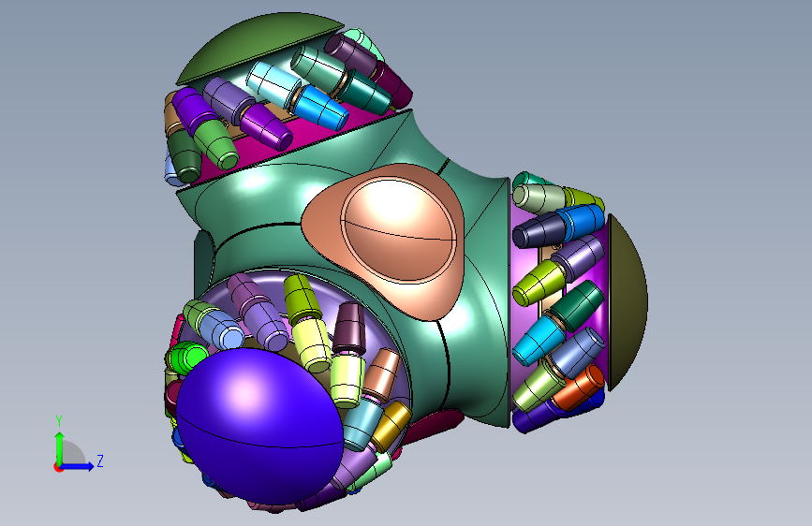Click the 'Y' axis label text
The image size is (812, 526).
[59, 421]
